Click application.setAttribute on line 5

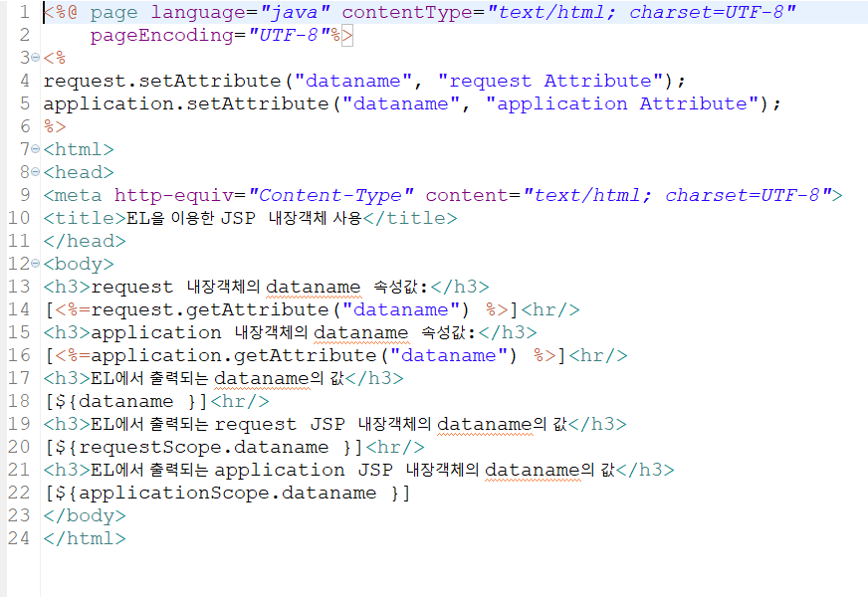(x=186, y=103)
